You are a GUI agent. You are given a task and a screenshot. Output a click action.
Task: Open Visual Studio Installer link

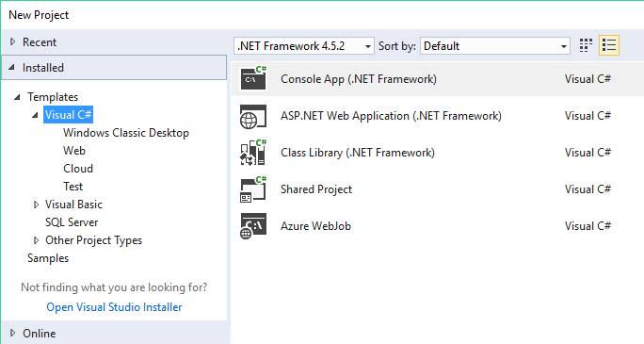(114, 307)
